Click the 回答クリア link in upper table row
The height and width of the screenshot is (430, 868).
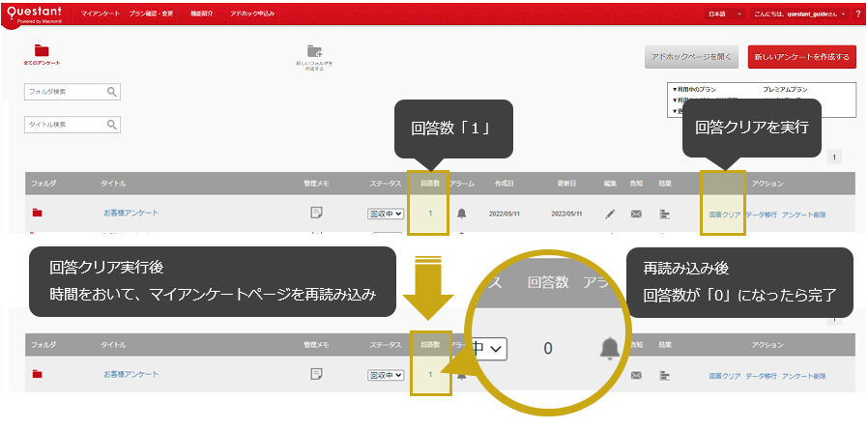(724, 214)
